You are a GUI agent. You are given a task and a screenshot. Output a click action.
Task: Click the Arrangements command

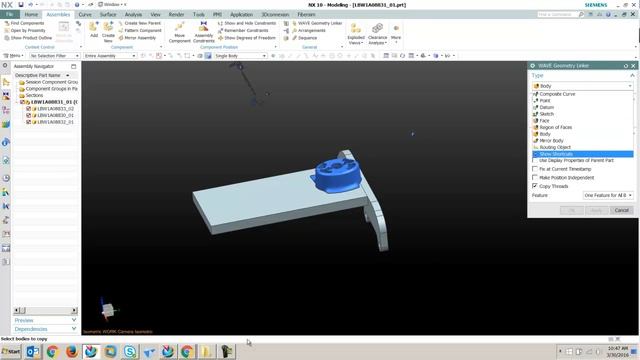point(309,31)
